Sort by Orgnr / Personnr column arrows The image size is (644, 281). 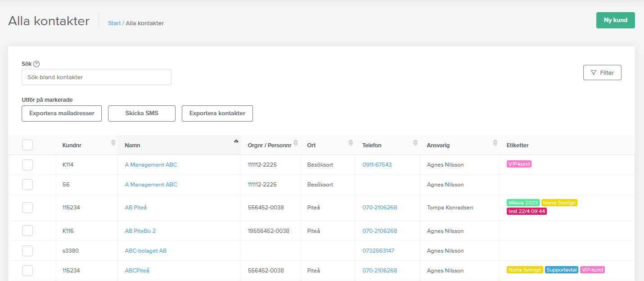click(295, 143)
